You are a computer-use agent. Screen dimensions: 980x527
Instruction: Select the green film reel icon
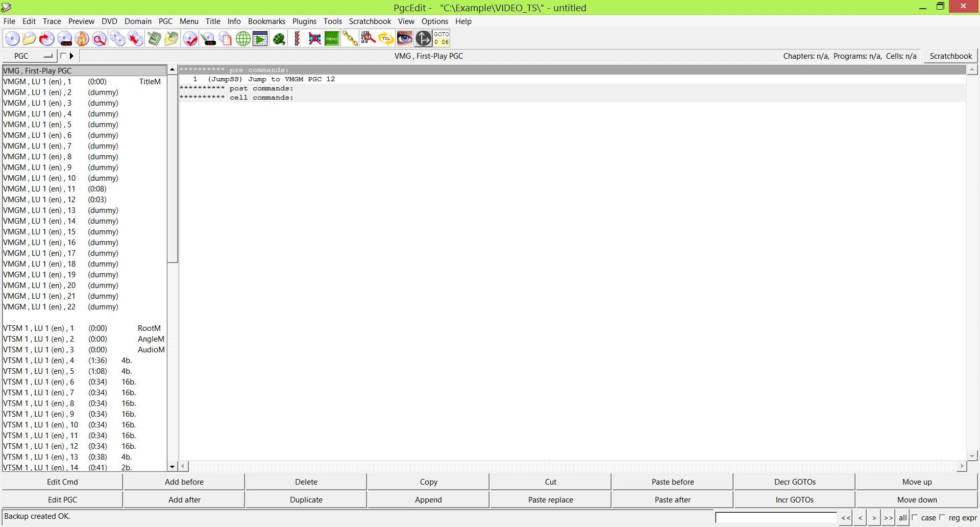[279, 38]
